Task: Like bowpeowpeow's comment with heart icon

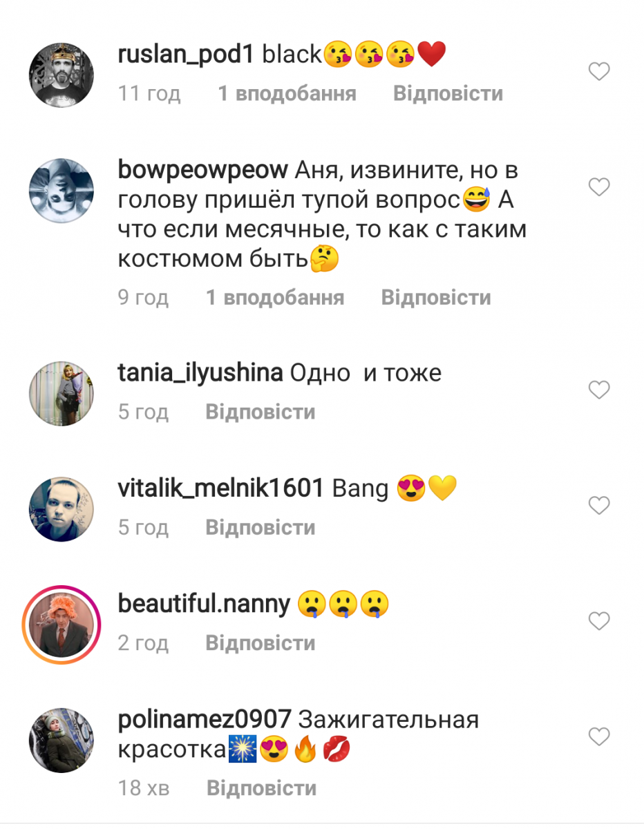Action: pyautogui.click(x=599, y=187)
